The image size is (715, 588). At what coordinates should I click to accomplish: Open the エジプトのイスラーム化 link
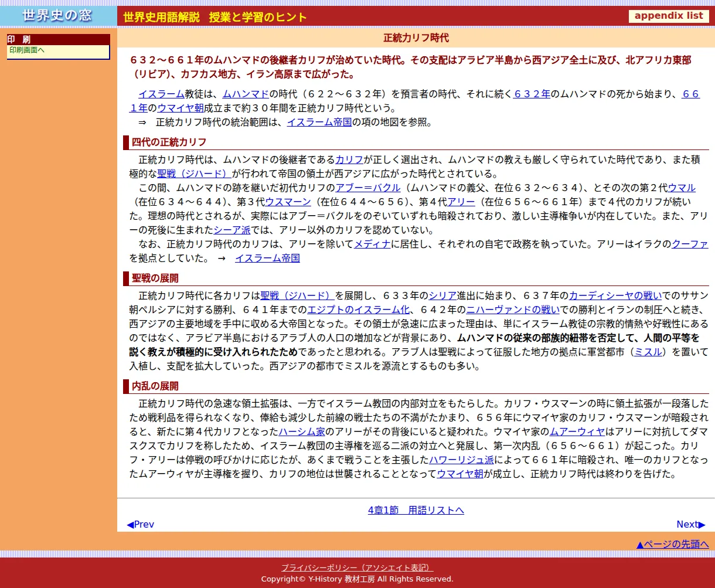pos(358,310)
